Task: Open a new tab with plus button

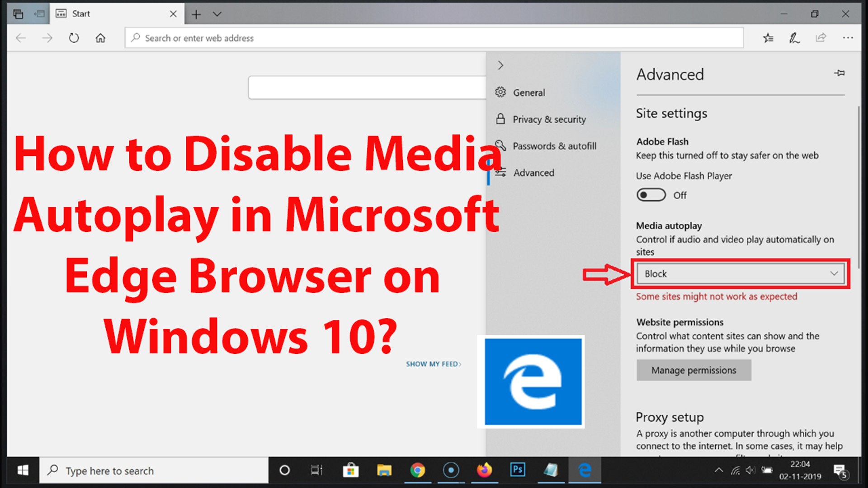Action: tap(196, 14)
